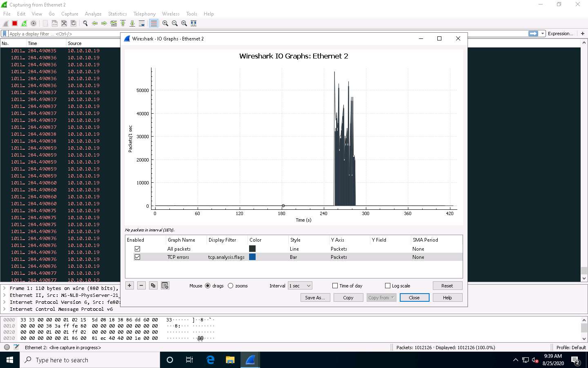Open the Copy from dropdown
Image resolution: width=588 pixels, height=368 pixels.
click(x=381, y=298)
